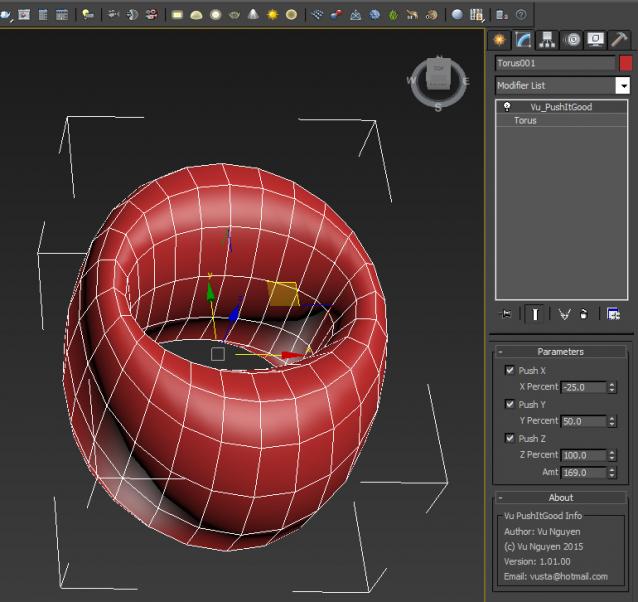This screenshot has height=602, width=638.
Task: Click the red object color swatch
Action: [x=626, y=63]
